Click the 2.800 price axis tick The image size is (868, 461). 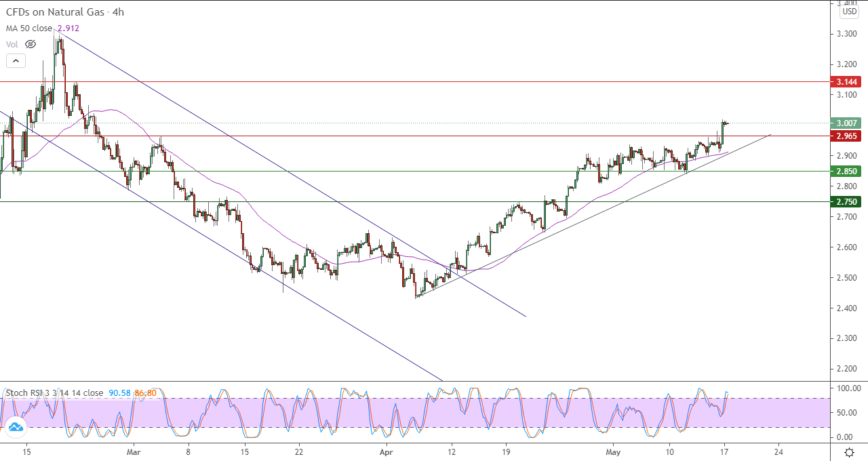coord(847,186)
